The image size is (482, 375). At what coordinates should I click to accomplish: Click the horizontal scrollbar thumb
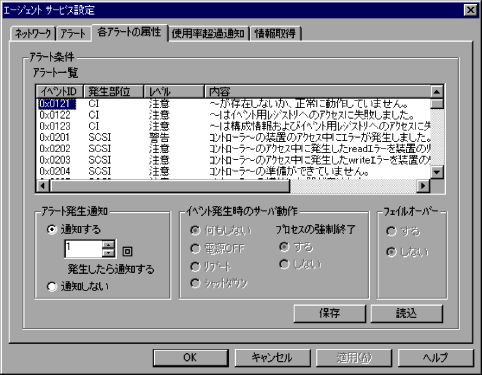point(170,185)
